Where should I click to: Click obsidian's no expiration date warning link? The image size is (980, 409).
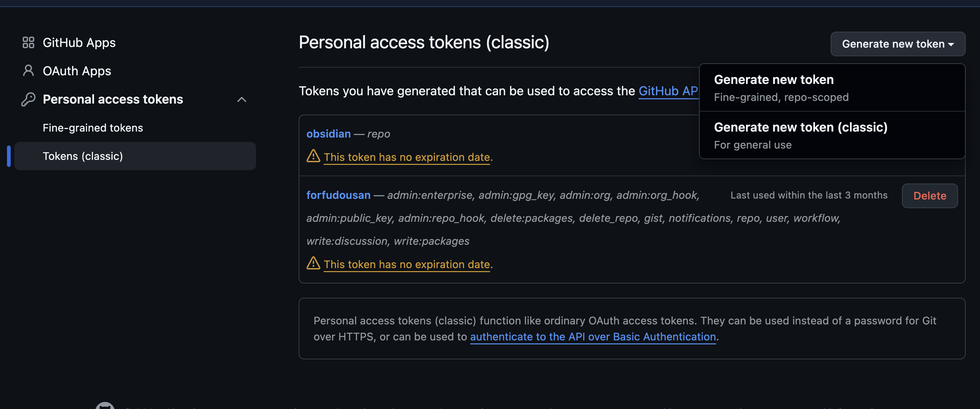click(x=407, y=157)
